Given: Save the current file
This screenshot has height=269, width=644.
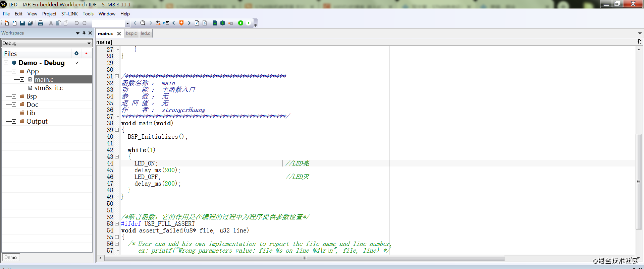Looking at the screenshot, I should pyautogui.click(x=22, y=23).
